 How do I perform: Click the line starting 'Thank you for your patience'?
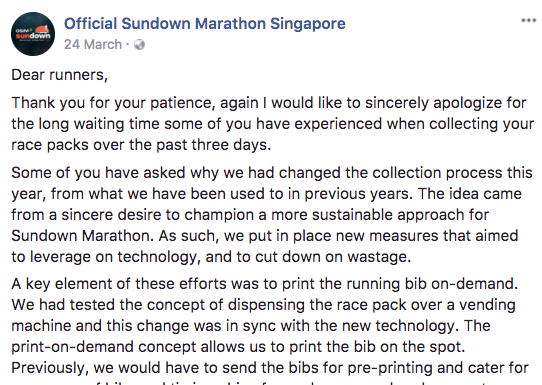coord(269,103)
